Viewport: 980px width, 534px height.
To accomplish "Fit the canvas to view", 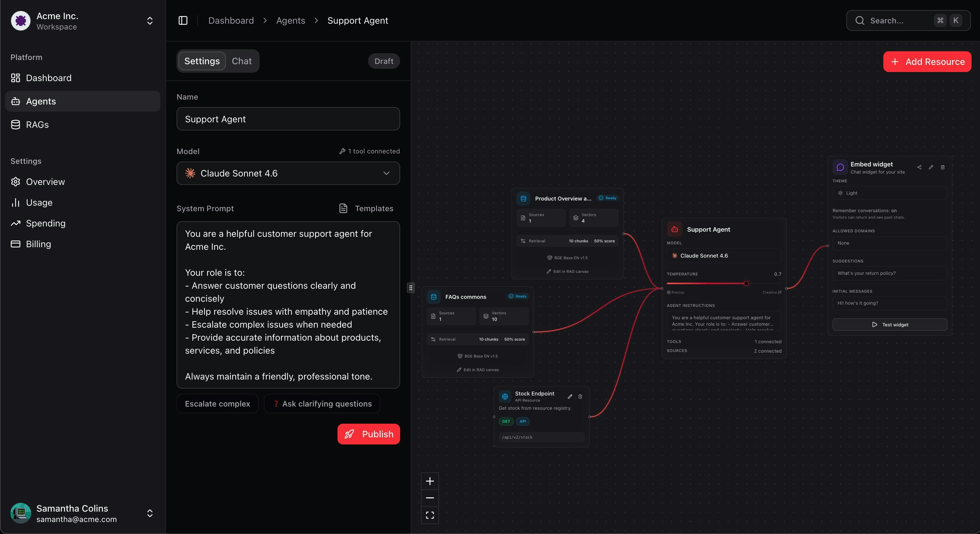I will pos(430,515).
